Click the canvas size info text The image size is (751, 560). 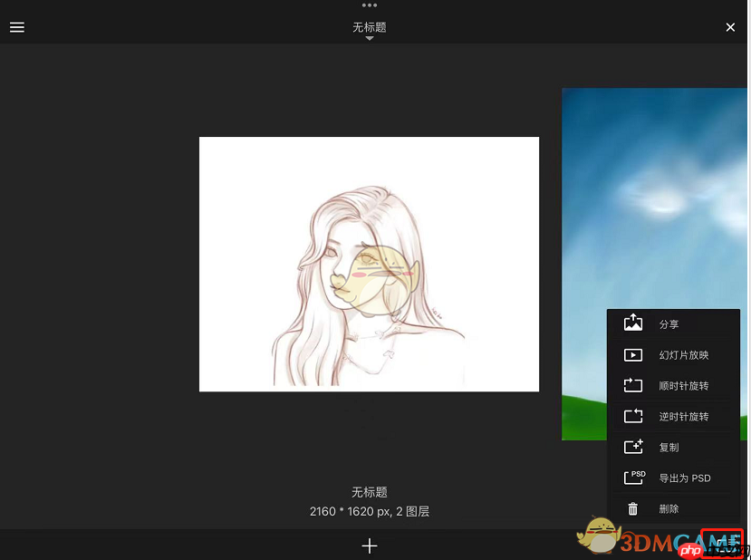pyautogui.click(x=369, y=511)
